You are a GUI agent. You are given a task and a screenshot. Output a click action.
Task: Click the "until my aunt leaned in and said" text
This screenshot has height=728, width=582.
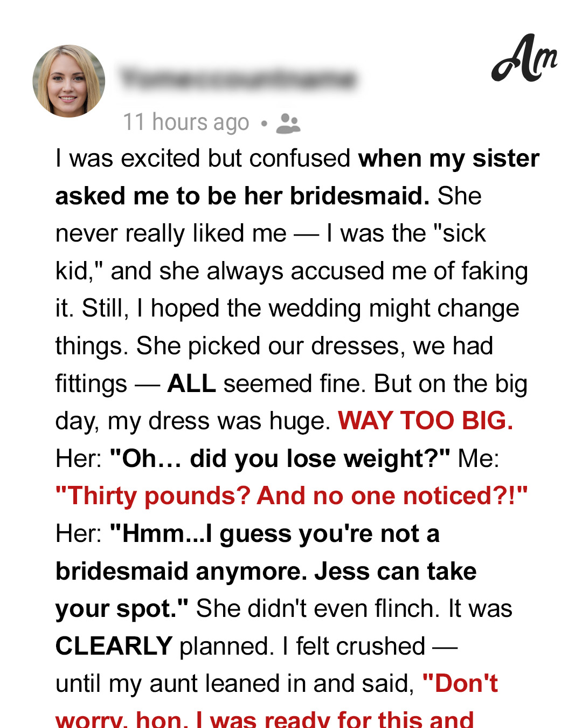235,684
